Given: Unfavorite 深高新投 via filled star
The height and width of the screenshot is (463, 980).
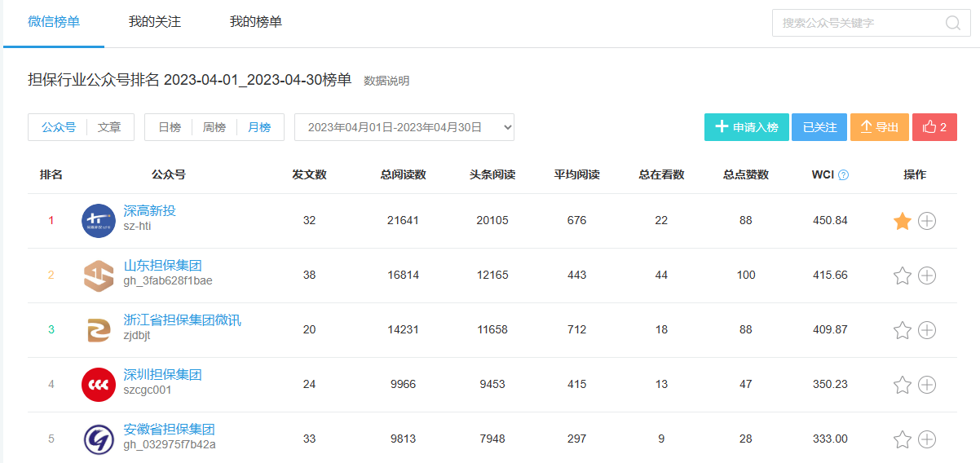Looking at the screenshot, I should [902, 221].
